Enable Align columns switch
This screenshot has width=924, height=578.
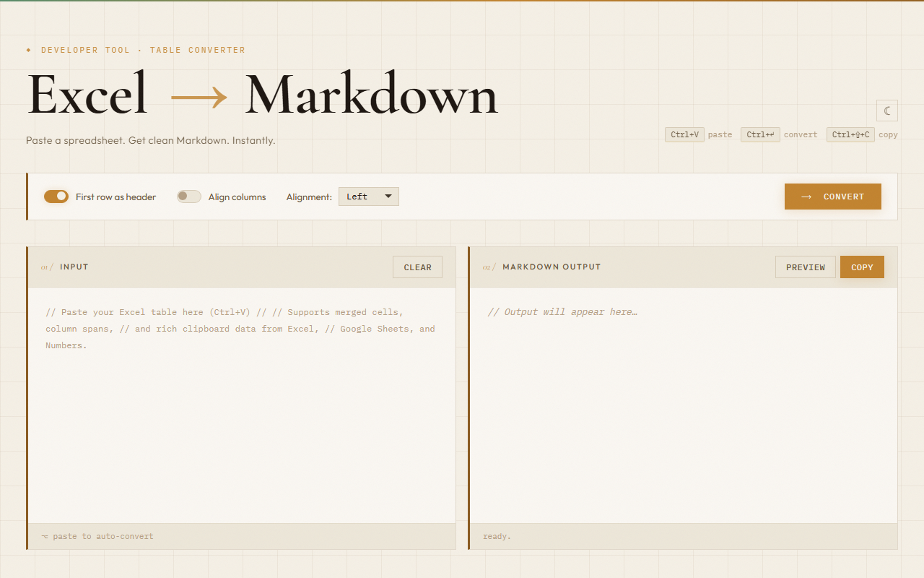(x=189, y=197)
